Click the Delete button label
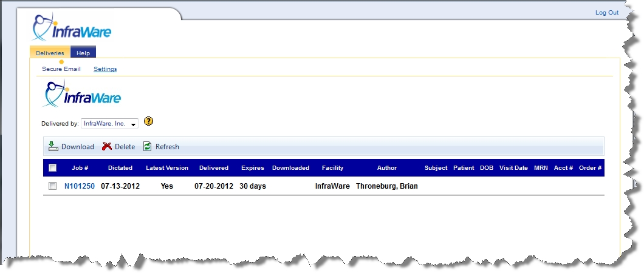This screenshot has height=273, width=644. [x=125, y=147]
